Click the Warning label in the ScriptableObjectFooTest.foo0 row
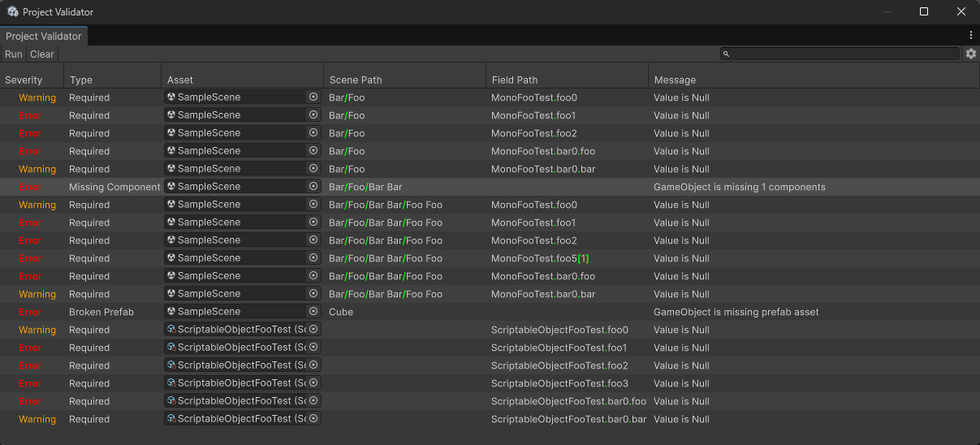 point(37,330)
